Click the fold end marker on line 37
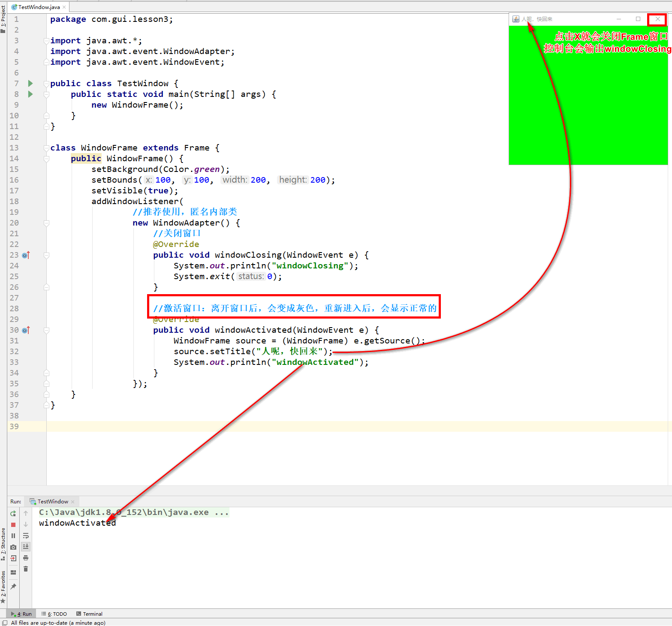The image size is (672, 626). [46, 405]
